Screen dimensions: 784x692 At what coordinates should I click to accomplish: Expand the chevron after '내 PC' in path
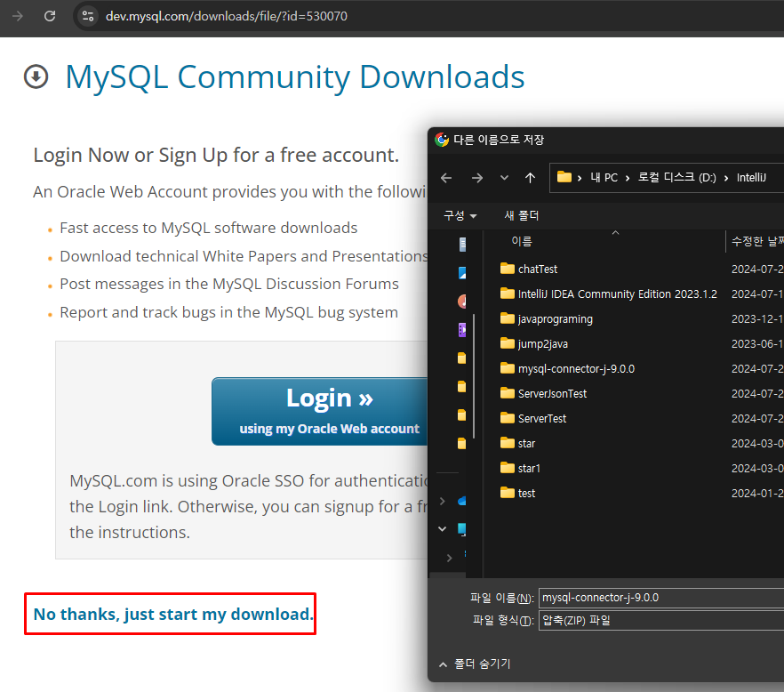tap(628, 178)
